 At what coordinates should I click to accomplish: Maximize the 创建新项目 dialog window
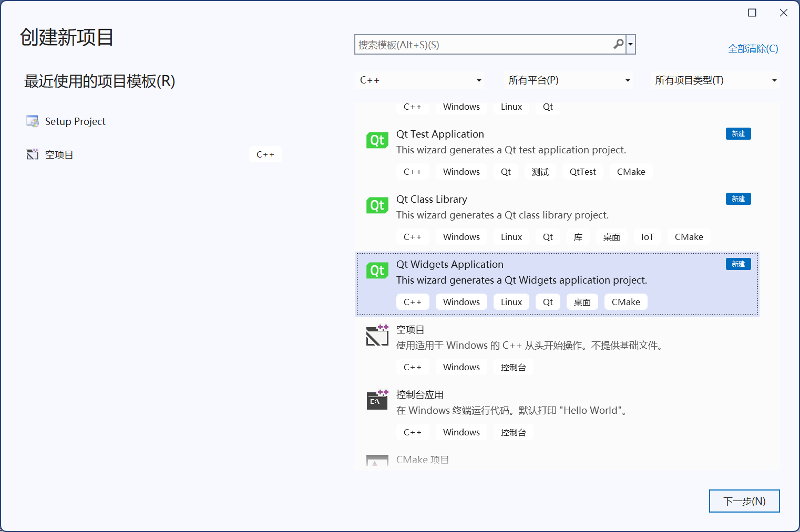coord(752,13)
